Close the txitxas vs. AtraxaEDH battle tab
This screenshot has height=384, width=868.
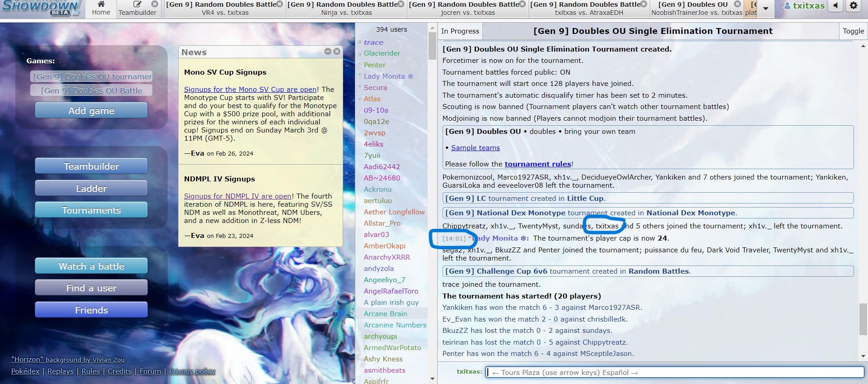click(644, 4)
